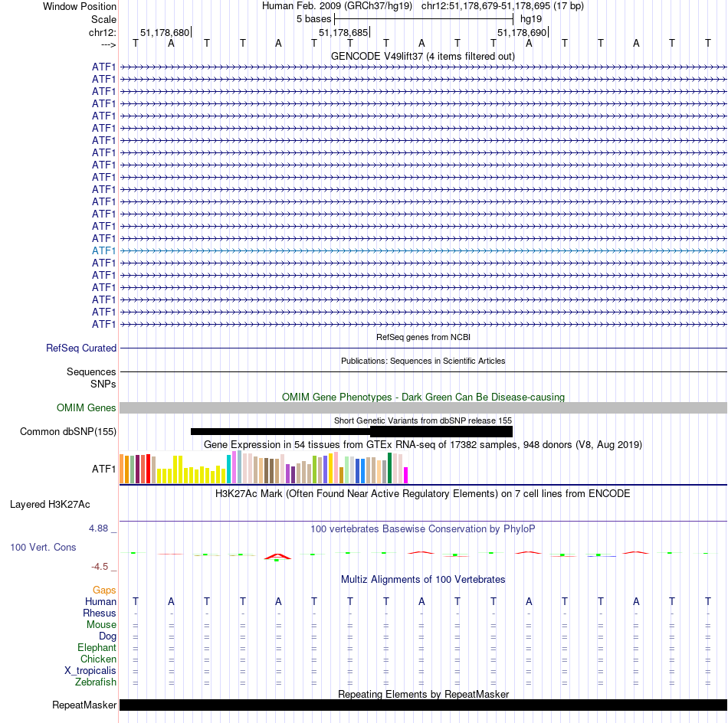This screenshot has width=728, height=723.
Task: Click the gray OMIM Genes item bar
Action: point(423,408)
